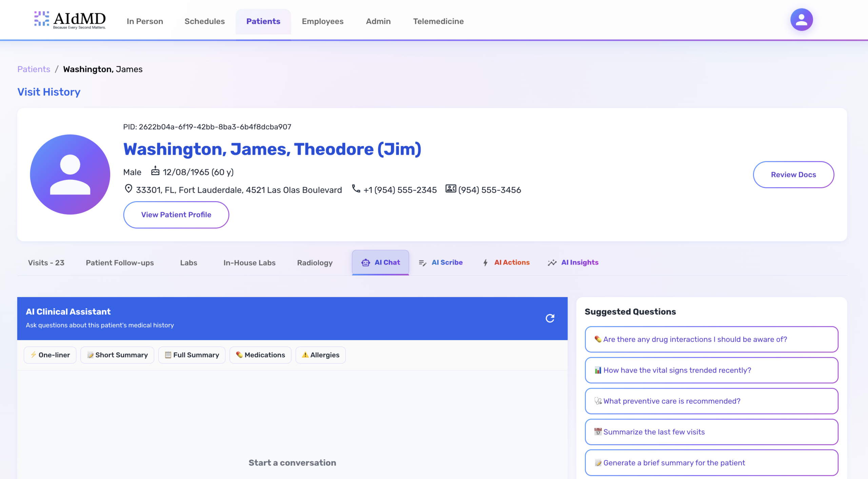Click the AI Insights trend chart icon
Image resolution: width=868 pixels, height=479 pixels.
(552, 263)
